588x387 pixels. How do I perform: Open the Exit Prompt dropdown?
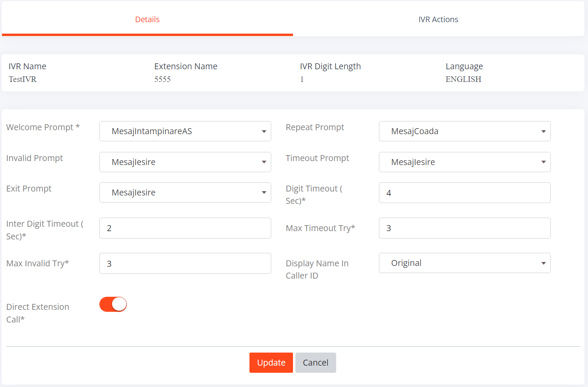[185, 193]
